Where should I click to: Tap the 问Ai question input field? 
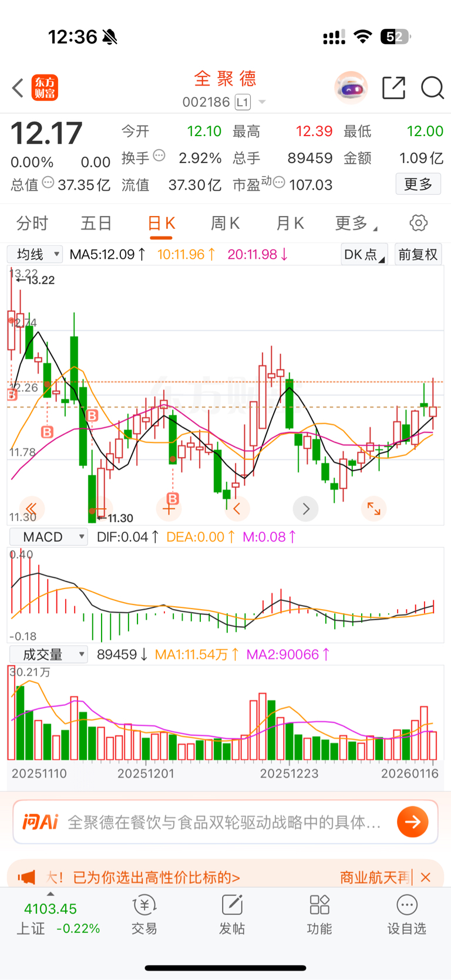click(224, 822)
